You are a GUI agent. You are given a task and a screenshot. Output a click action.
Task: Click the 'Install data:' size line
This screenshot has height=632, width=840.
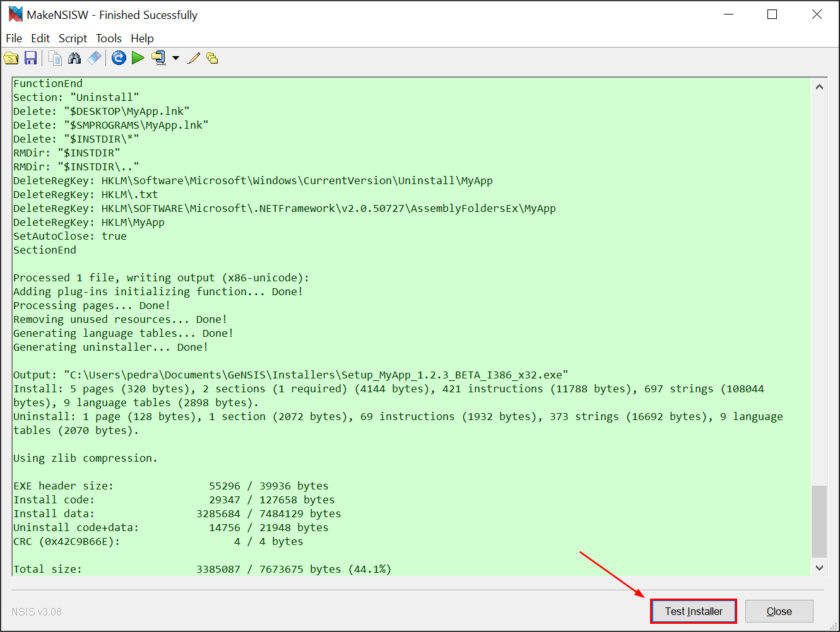coord(177,513)
